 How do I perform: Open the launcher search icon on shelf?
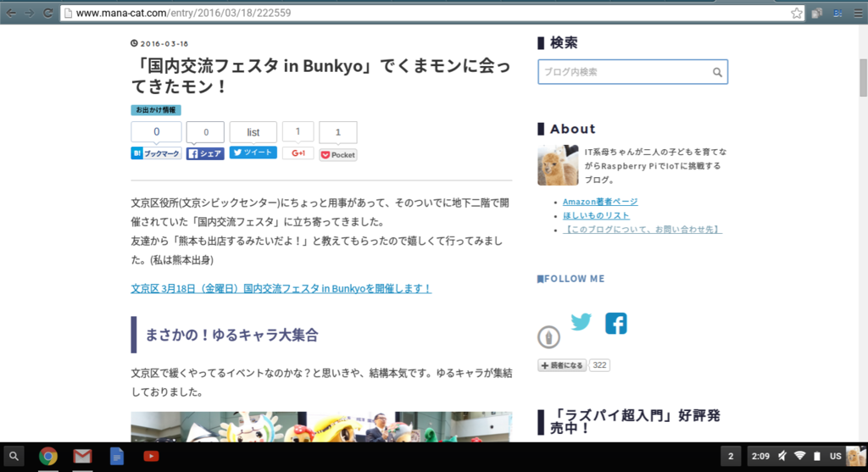click(x=14, y=457)
